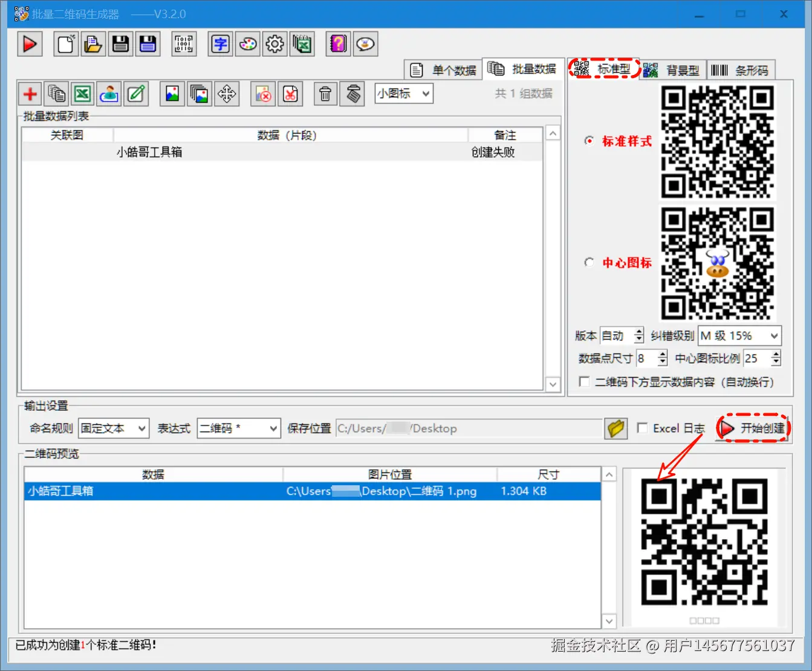Image resolution: width=812 pixels, height=671 pixels.
Task: Click the batch data list scroll-up arrow
Action: [553, 133]
